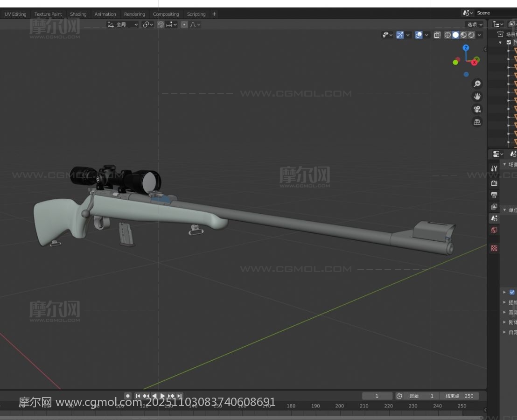
Task: Open the 选项 options dropdown
Action: 475,25
